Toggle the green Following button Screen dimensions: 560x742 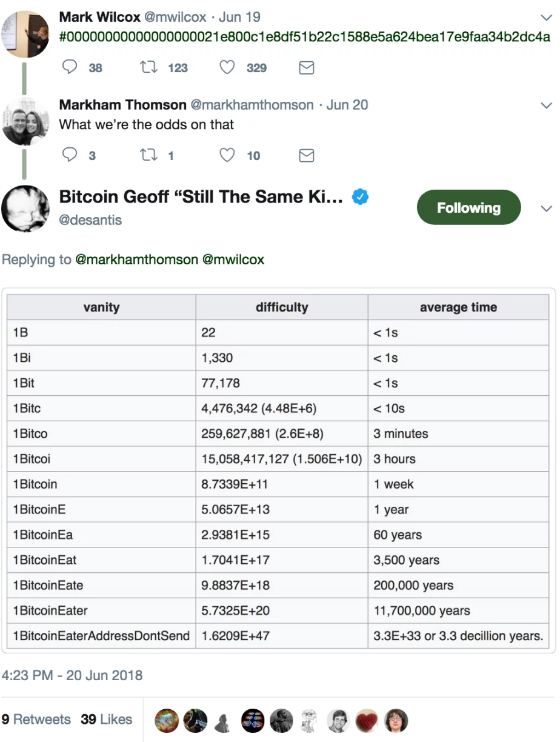click(468, 208)
